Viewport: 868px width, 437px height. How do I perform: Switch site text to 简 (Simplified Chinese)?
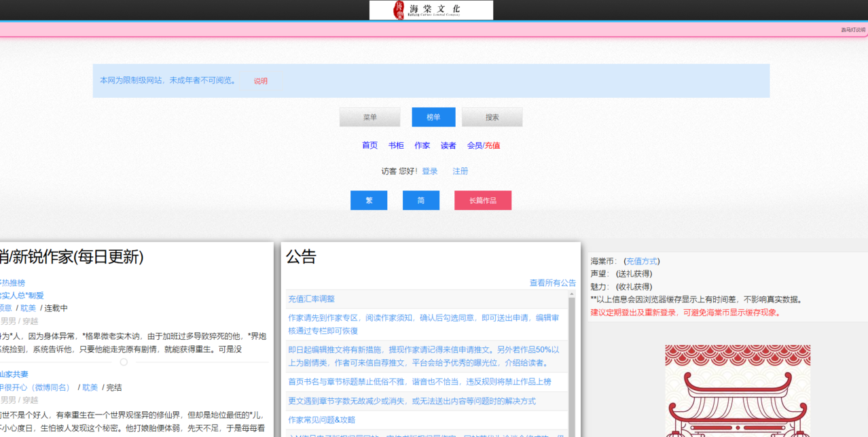pyautogui.click(x=420, y=200)
